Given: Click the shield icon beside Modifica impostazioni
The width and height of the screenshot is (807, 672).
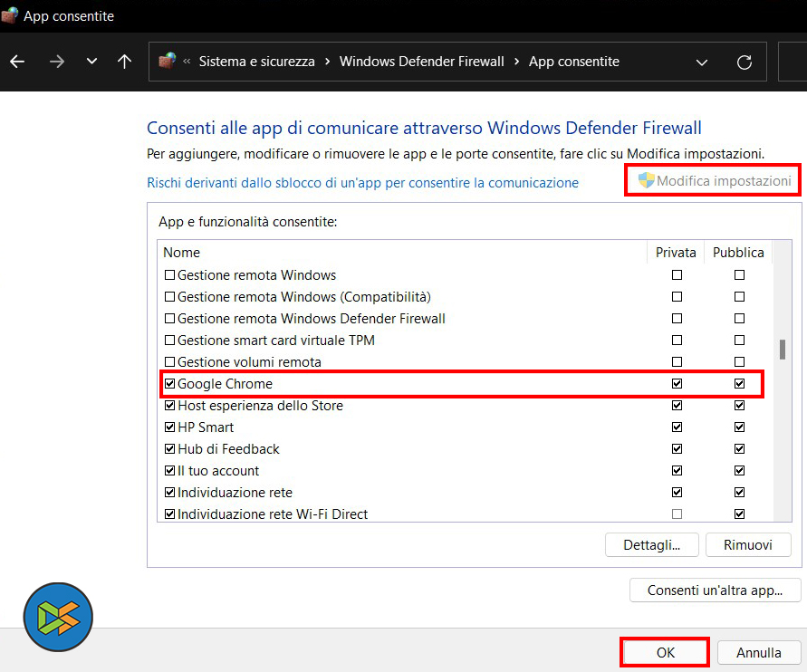Looking at the screenshot, I should 646,181.
